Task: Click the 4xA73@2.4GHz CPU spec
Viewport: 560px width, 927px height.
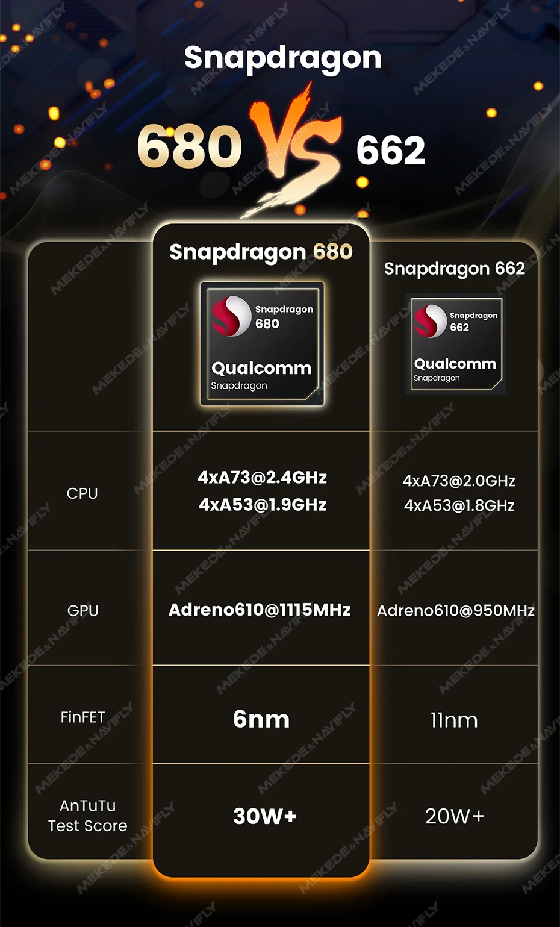Action: pos(263,478)
